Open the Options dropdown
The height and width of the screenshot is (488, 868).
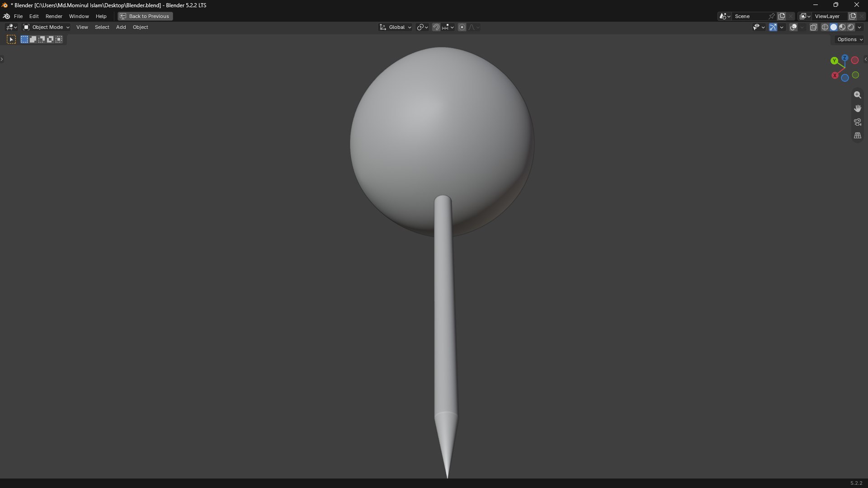click(x=849, y=40)
